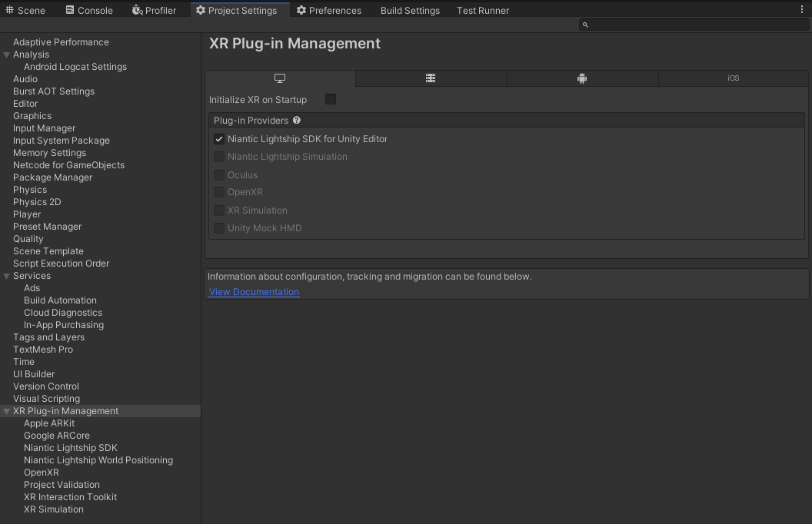Switch to the Scene tab
The width and height of the screenshot is (812, 524).
click(25, 10)
